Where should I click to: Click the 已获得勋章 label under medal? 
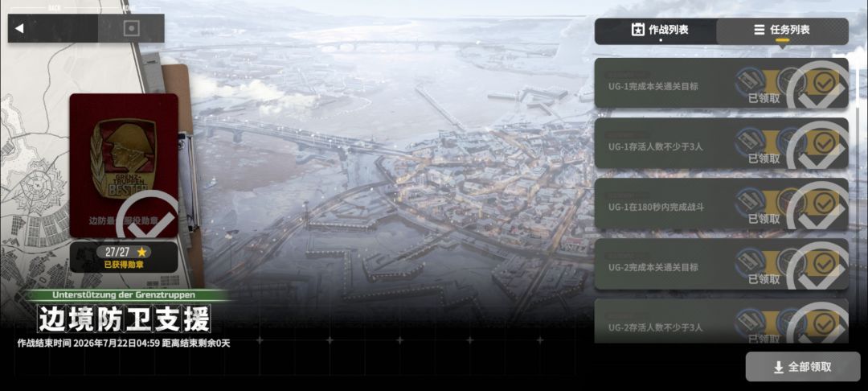coord(124,265)
